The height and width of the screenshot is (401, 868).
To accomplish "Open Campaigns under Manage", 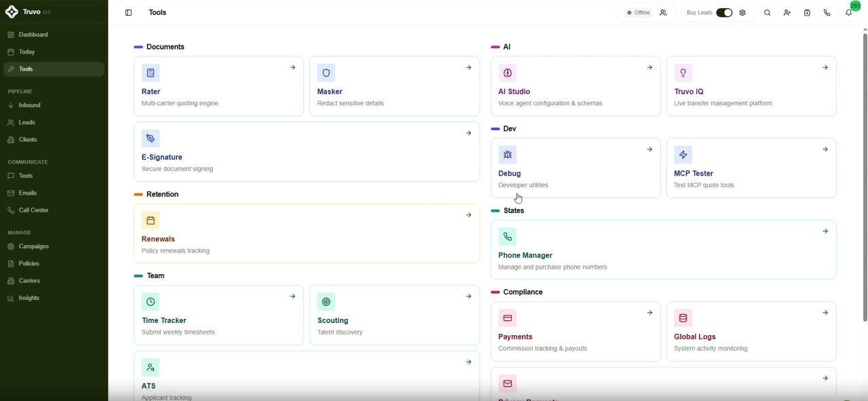I will [54, 246].
